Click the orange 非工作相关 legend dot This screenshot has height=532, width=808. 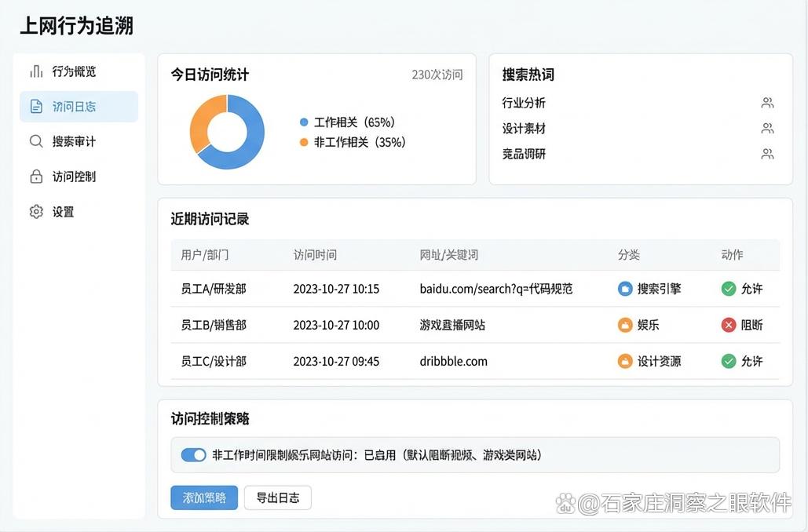pos(304,142)
